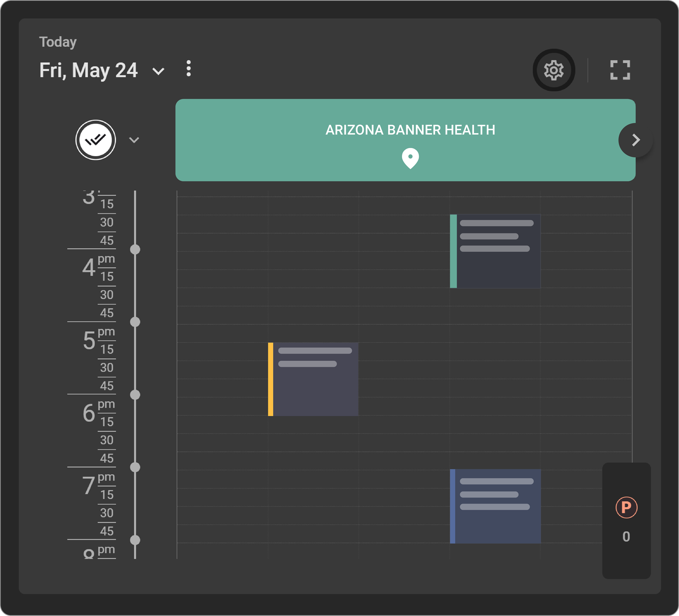Screen dimensions: 679x616
Task: Expand the chevron beside the checkmark circle
Action: (134, 140)
